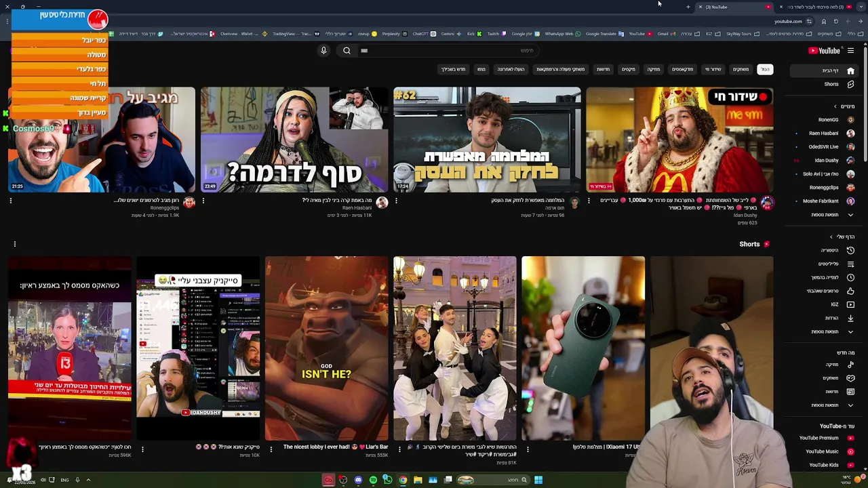
Task: Open the Subscriptions (מינויים) heading chevron
Action: coord(835,106)
